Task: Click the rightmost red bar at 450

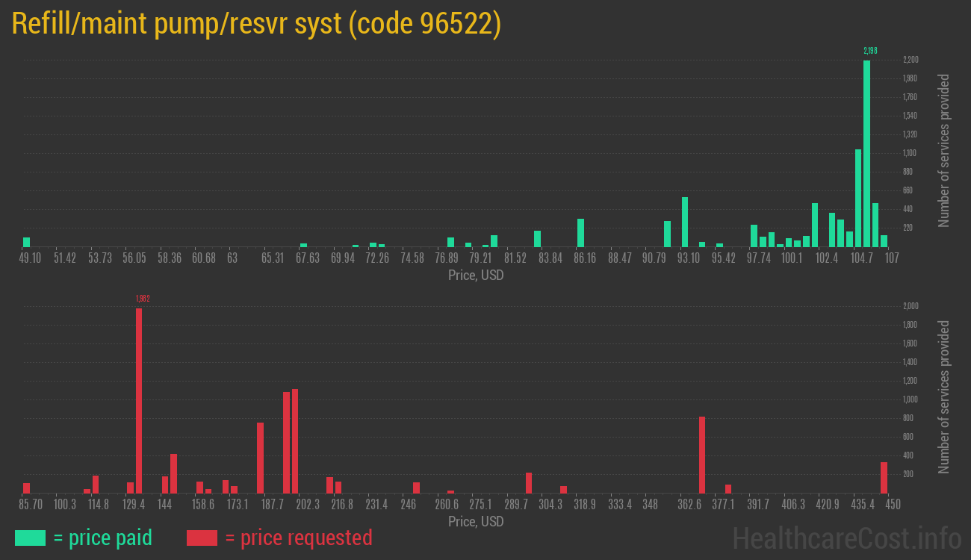Action: click(884, 478)
